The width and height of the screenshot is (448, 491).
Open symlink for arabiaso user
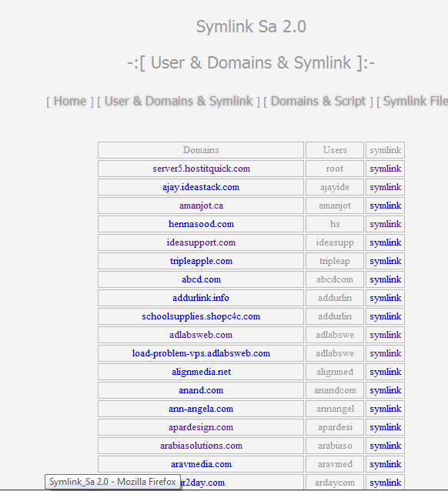[x=386, y=446]
